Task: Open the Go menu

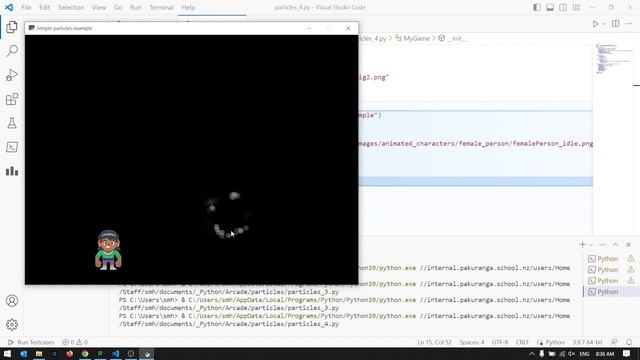Action: (x=118, y=7)
